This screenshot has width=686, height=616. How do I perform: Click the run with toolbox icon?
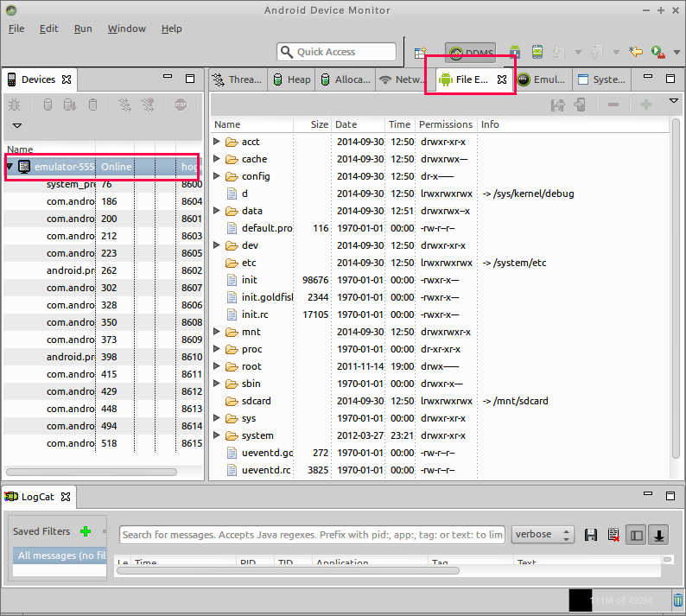[657, 52]
